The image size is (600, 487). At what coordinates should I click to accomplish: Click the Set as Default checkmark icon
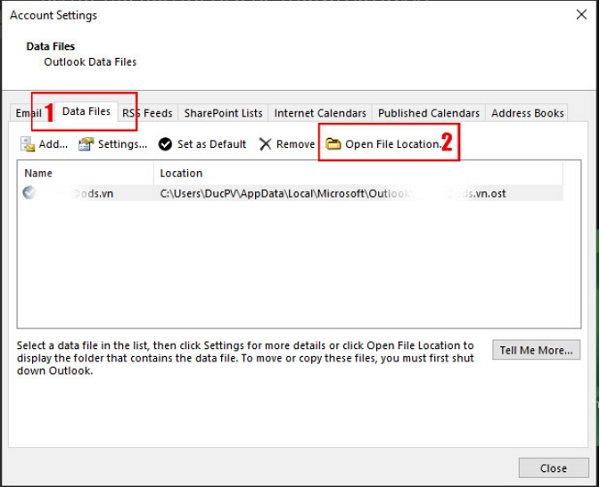coord(165,144)
